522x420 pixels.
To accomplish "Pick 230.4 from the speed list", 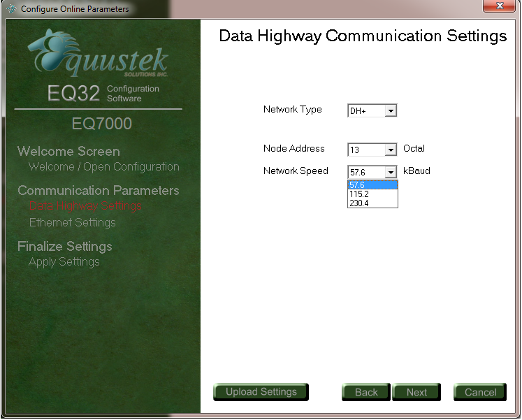I will tap(372, 203).
